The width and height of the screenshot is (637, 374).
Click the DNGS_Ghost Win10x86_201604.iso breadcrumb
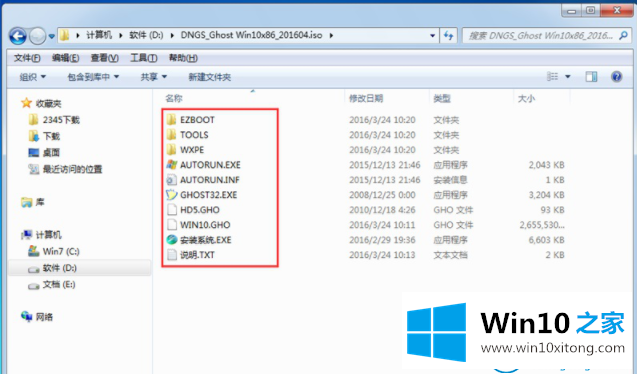click(x=251, y=35)
